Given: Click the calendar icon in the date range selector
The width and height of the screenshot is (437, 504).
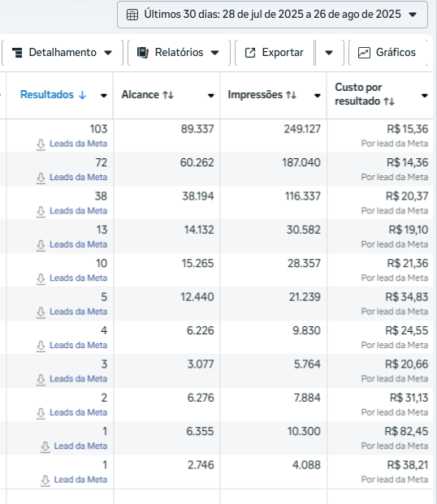Looking at the screenshot, I should (x=132, y=15).
